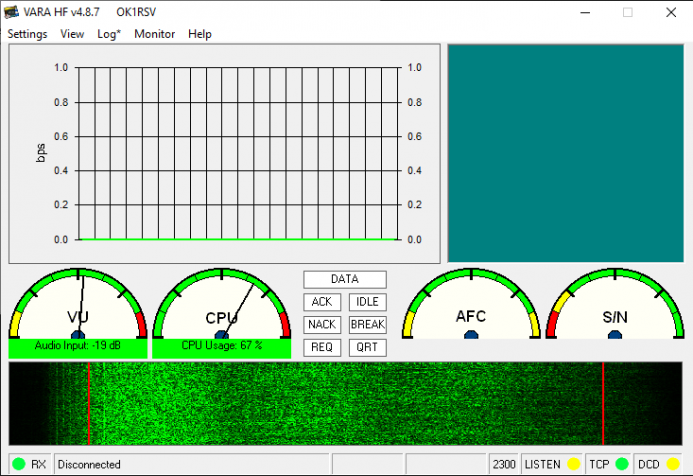Click the bps axis label on the graph
Viewport: 693px width, 476px height.
coord(40,153)
